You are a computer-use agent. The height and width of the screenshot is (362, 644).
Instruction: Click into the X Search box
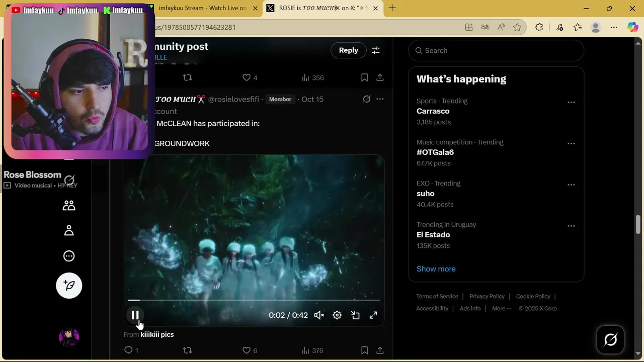point(496,50)
